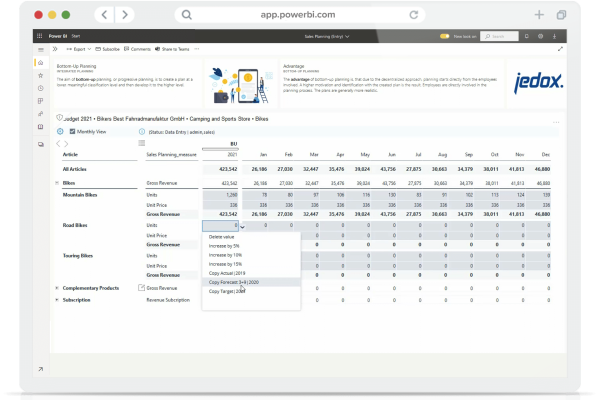Click Share to Teams

pos(172,49)
